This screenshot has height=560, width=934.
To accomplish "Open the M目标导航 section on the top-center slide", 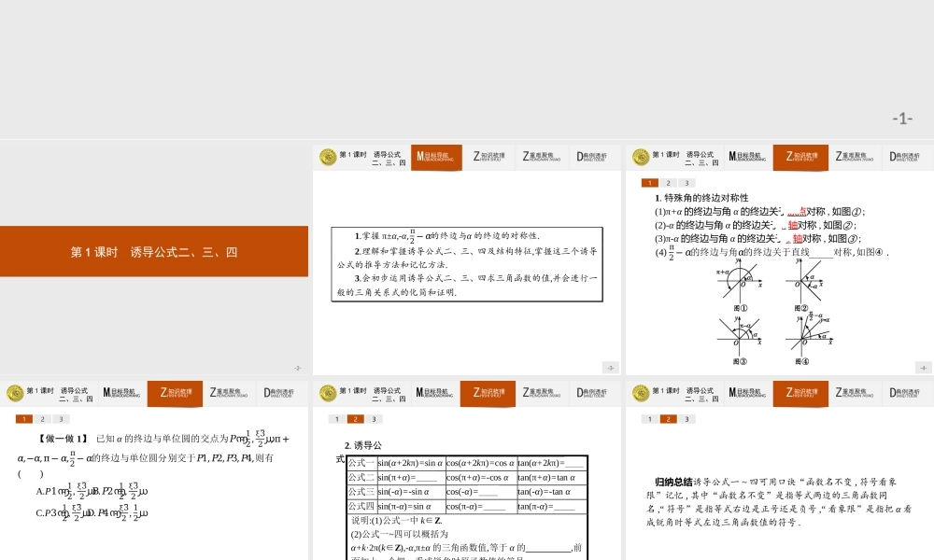I will (x=436, y=157).
